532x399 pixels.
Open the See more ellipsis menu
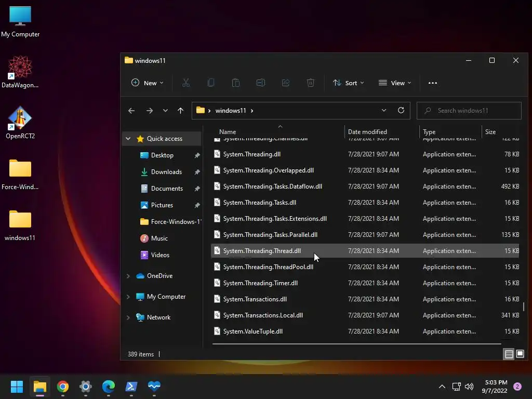[x=433, y=83]
